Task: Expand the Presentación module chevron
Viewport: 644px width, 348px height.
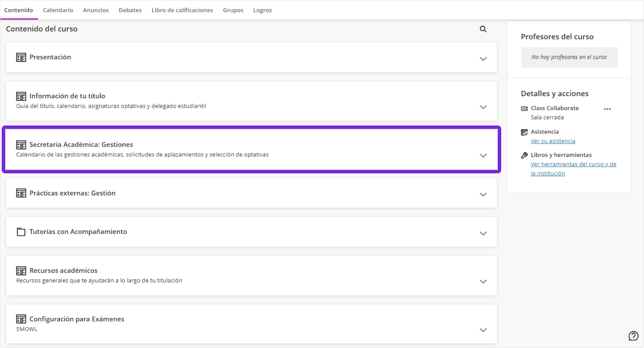Action: tap(483, 59)
